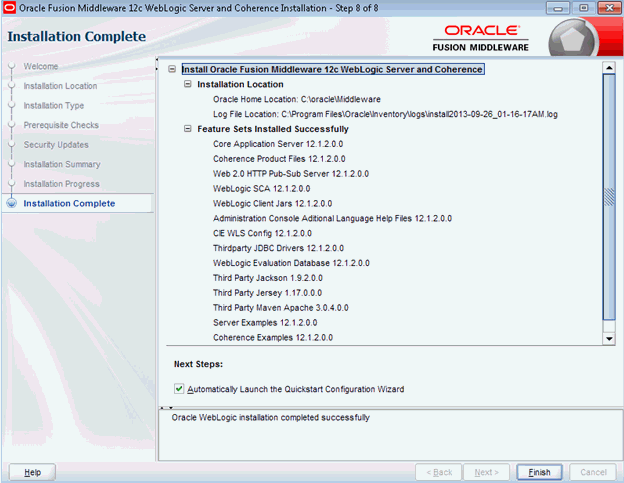Select Thirdparty JDBC Drivers 12.1.2.0.0 row

278,248
